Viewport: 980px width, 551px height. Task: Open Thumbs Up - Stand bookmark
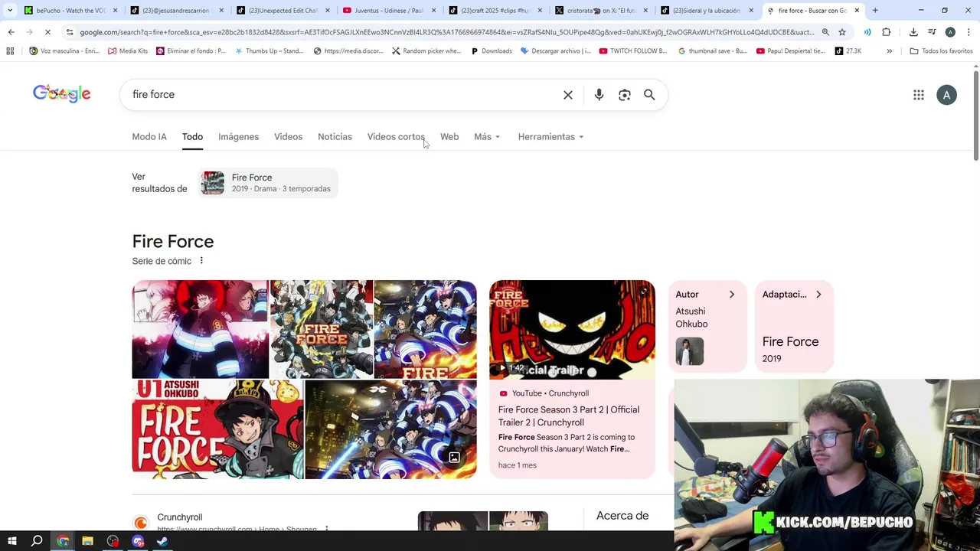(269, 51)
